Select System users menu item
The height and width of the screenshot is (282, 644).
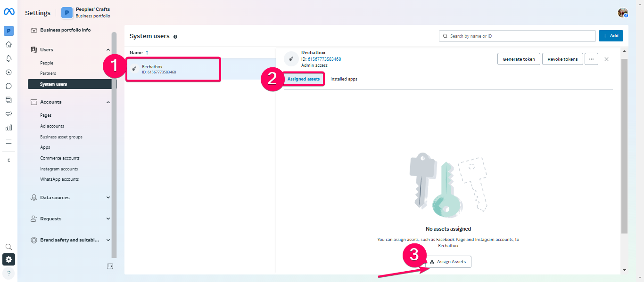pos(69,84)
